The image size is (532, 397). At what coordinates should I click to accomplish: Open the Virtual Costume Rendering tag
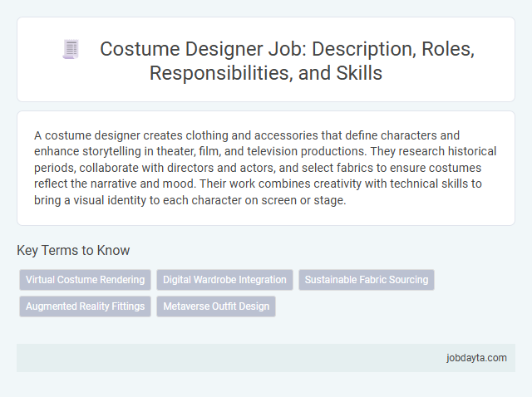coord(85,280)
